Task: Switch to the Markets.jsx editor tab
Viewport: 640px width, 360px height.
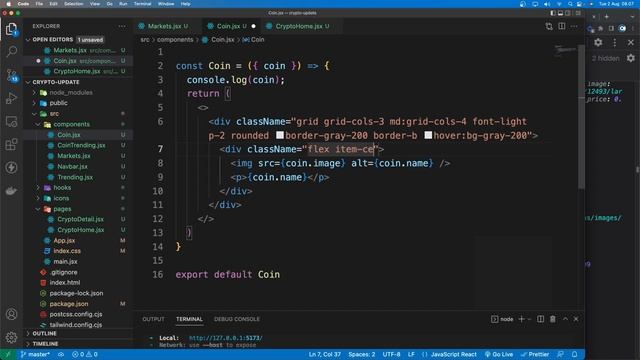Action: 167,26
